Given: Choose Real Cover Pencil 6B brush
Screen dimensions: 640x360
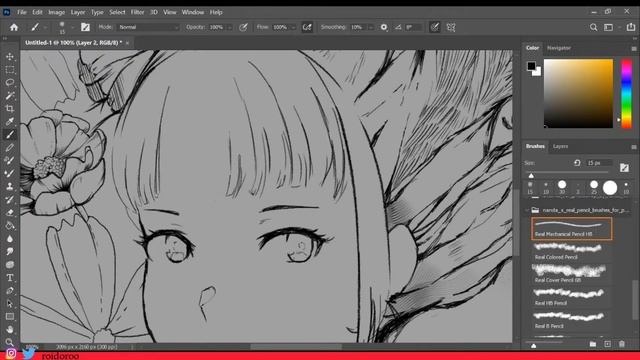Looking at the screenshot, I should [571, 274].
